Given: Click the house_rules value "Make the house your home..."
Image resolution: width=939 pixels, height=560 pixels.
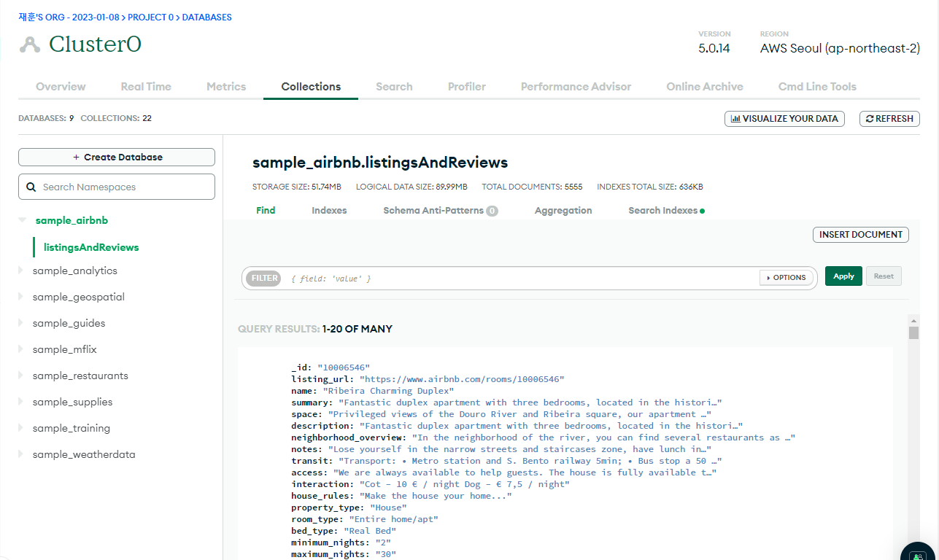Looking at the screenshot, I should tap(436, 496).
